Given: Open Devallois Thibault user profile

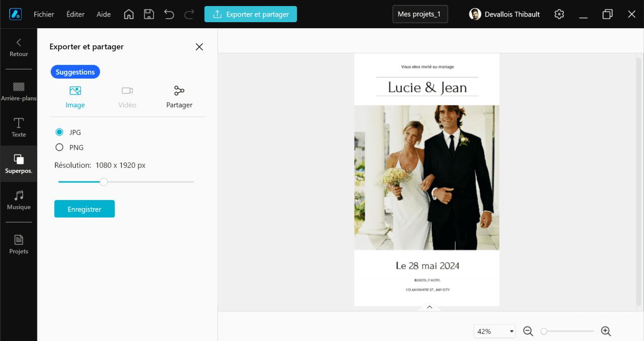Looking at the screenshot, I should coord(504,14).
